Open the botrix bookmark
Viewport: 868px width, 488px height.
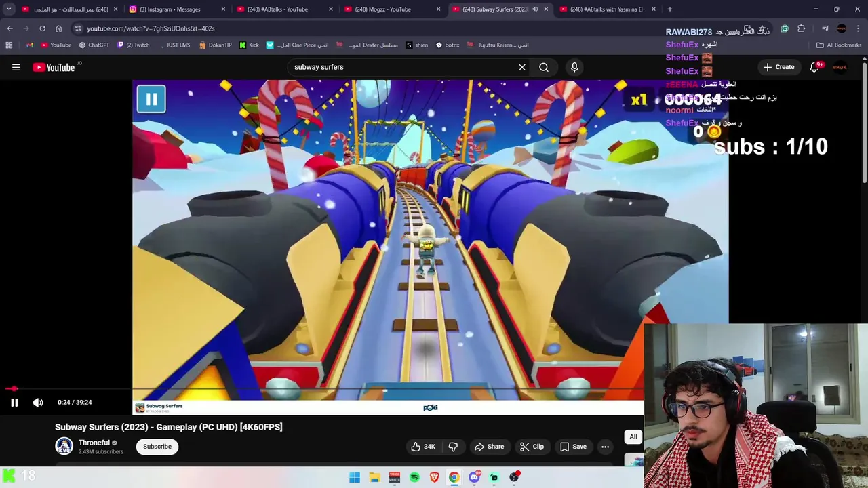click(448, 45)
